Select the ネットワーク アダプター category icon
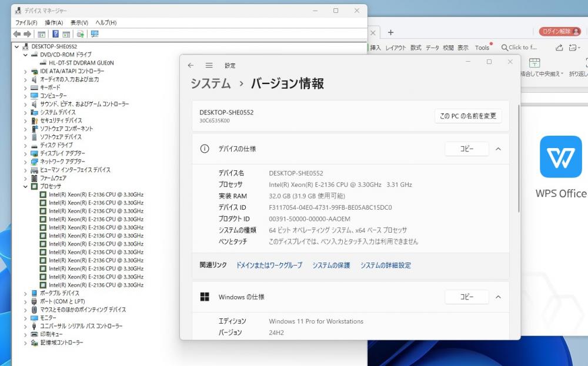 tap(34, 162)
